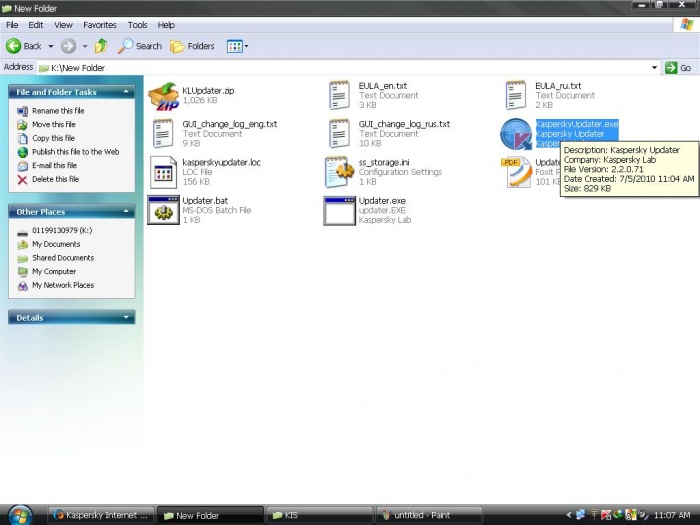Click the K:\New Folder address field
Viewport: 700px width, 525px height.
pyautogui.click(x=344, y=68)
